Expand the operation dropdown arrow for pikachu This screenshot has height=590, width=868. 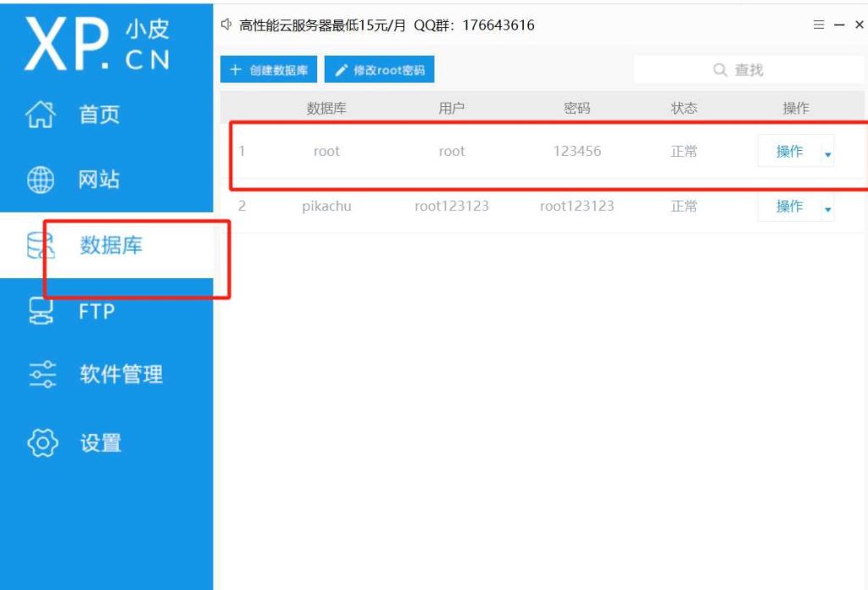tap(827, 209)
